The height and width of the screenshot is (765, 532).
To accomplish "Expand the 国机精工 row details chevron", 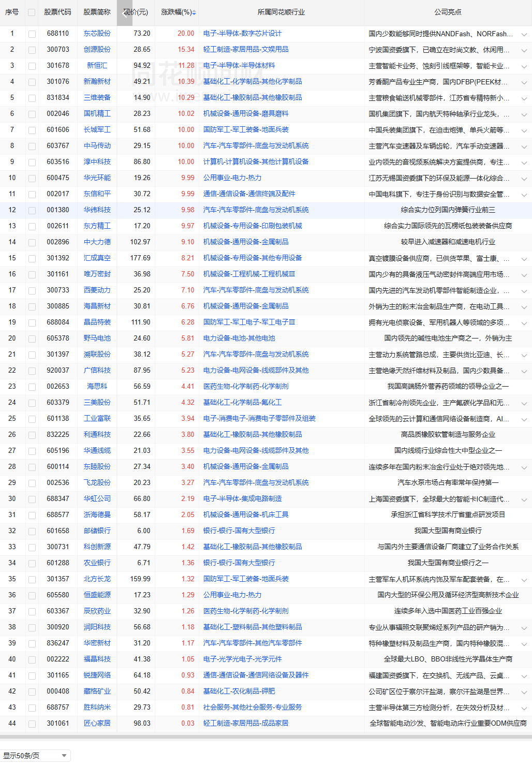I will (x=524, y=115).
